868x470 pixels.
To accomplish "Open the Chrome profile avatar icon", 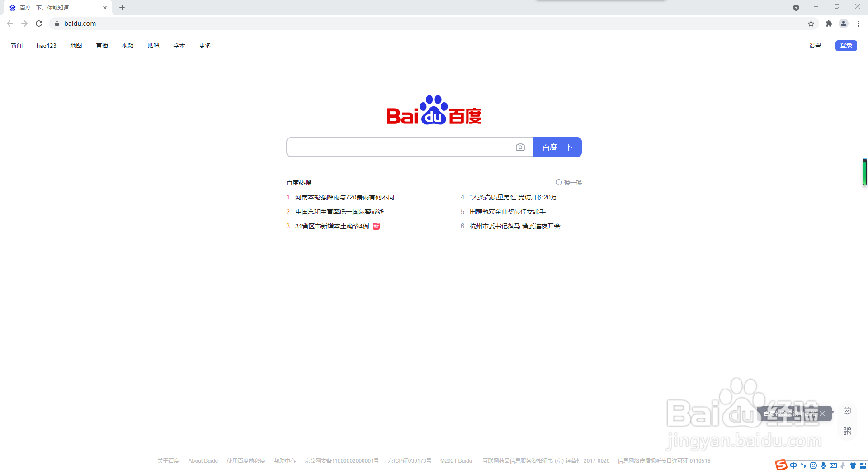I will pyautogui.click(x=844, y=24).
